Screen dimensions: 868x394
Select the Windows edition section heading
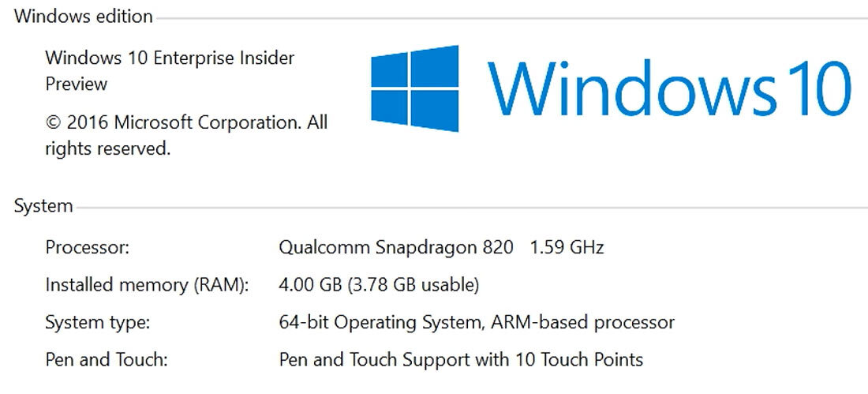pyautogui.click(x=84, y=17)
